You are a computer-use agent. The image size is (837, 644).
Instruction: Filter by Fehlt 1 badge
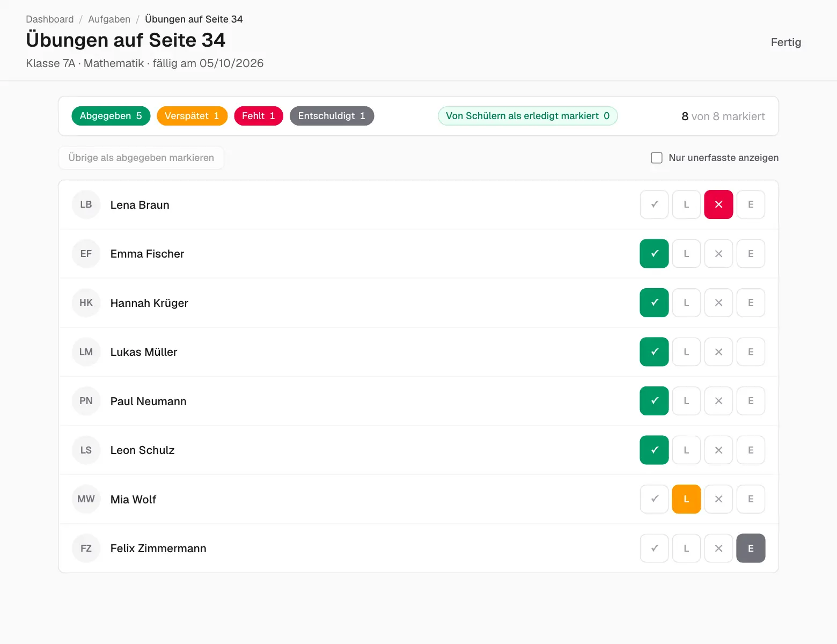point(259,116)
